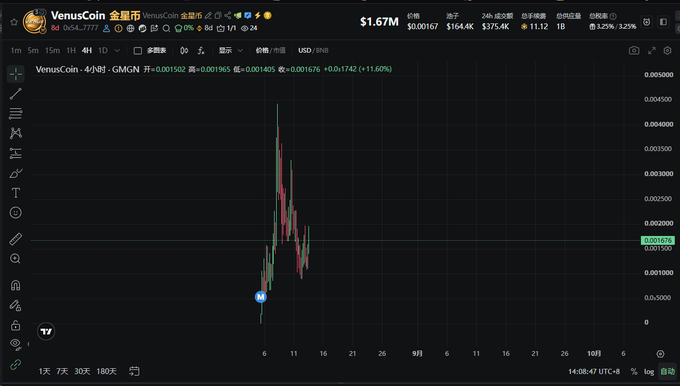Share VenusCoin via share icon

tap(228, 16)
